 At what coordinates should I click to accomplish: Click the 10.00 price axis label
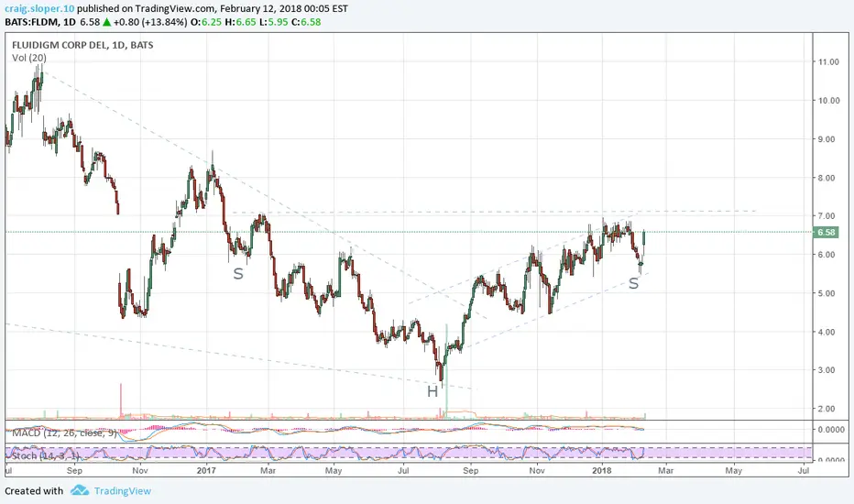pos(829,101)
